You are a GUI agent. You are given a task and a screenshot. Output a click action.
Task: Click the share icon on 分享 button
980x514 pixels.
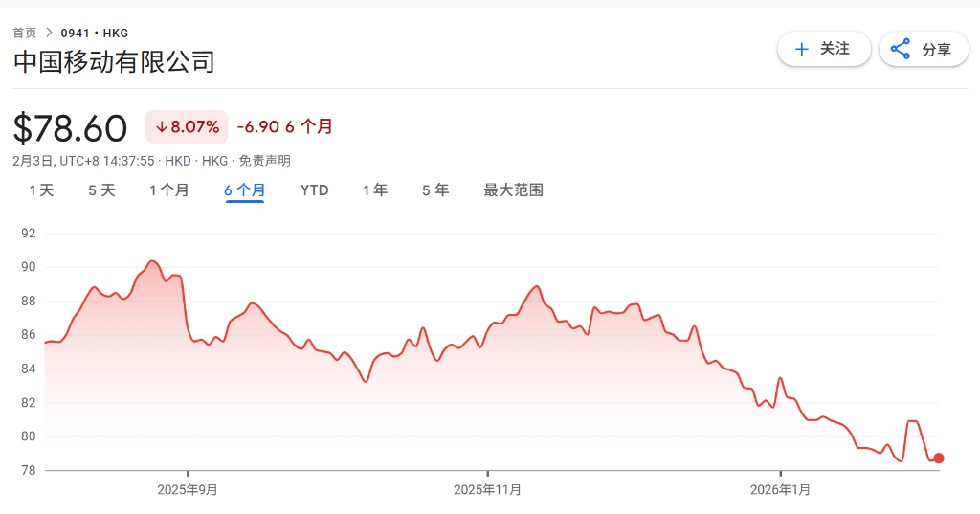[901, 49]
